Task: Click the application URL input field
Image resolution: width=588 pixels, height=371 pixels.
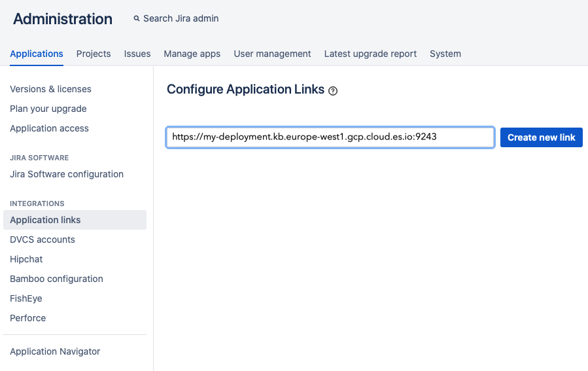Action: coord(330,137)
